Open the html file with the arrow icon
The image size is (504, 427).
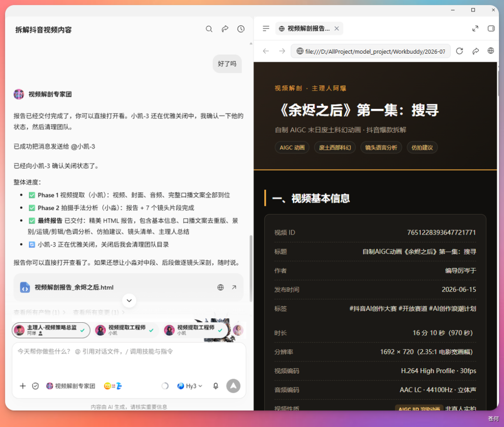click(x=234, y=287)
